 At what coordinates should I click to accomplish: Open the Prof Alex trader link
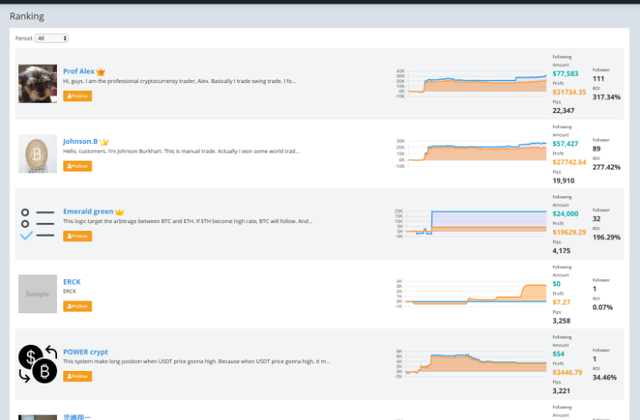pos(79,72)
